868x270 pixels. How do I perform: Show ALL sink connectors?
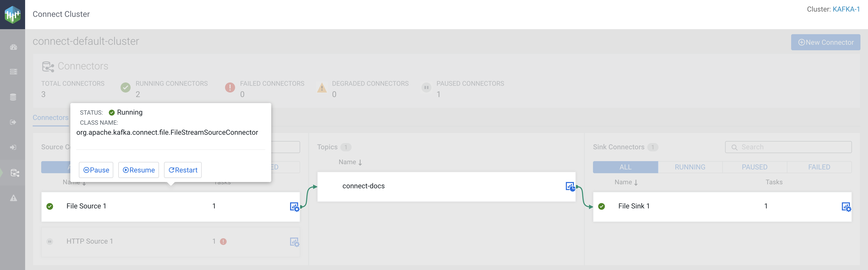tap(625, 167)
